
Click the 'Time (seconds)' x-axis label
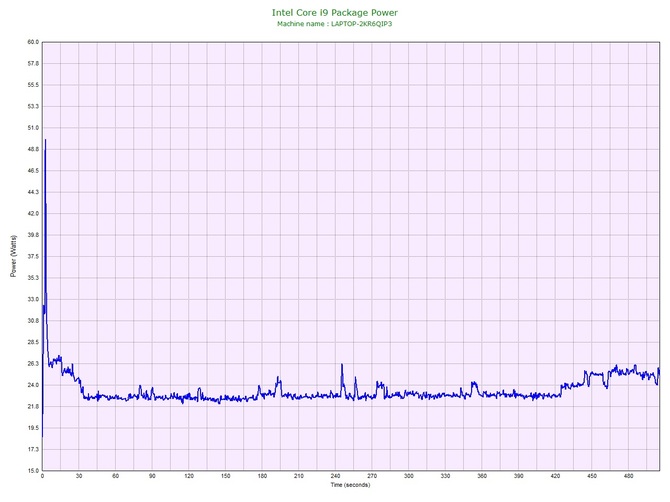click(x=350, y=485)
